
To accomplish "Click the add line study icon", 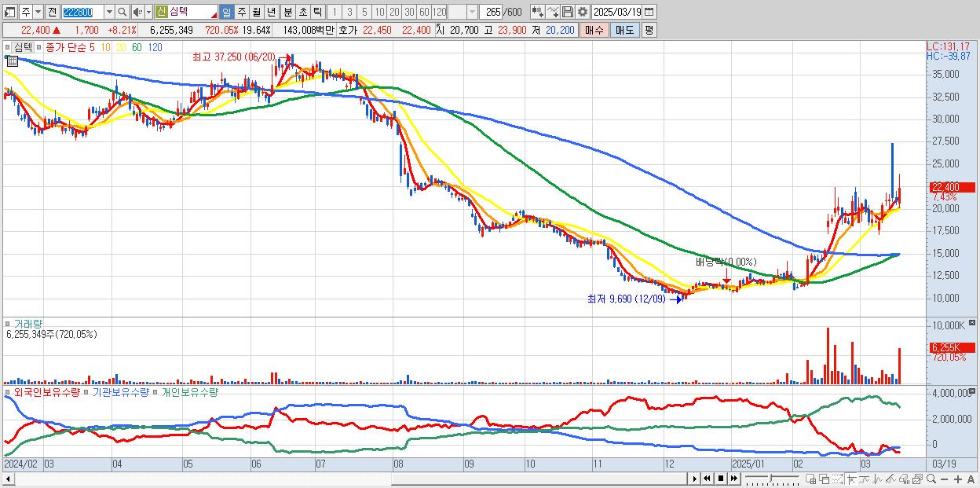I will [553, 12].
